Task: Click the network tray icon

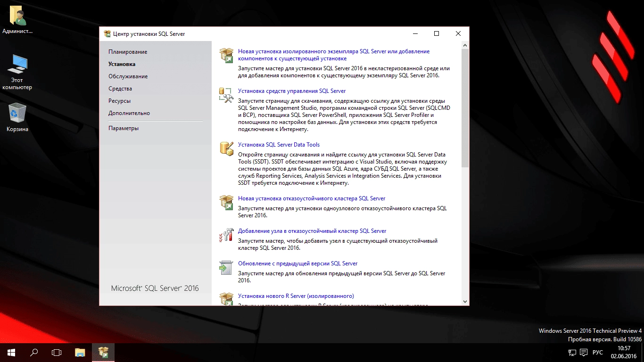Action: pos(572,353)
